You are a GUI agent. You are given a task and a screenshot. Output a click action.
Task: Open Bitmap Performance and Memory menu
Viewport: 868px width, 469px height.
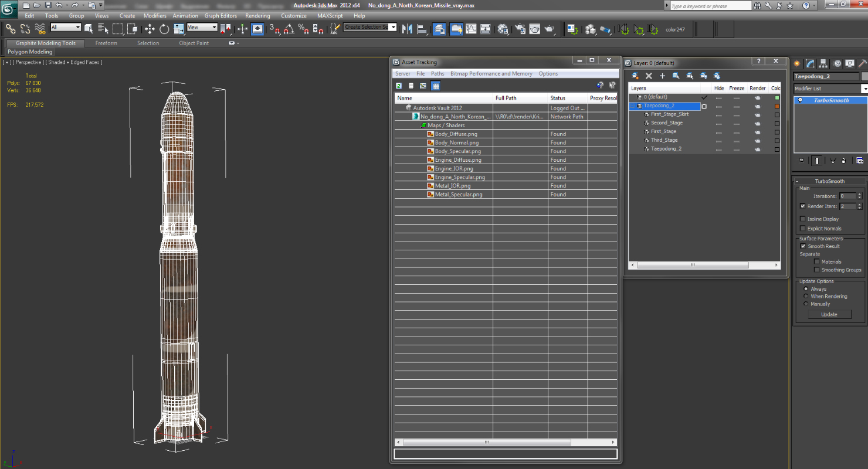(x=491, y=74)
